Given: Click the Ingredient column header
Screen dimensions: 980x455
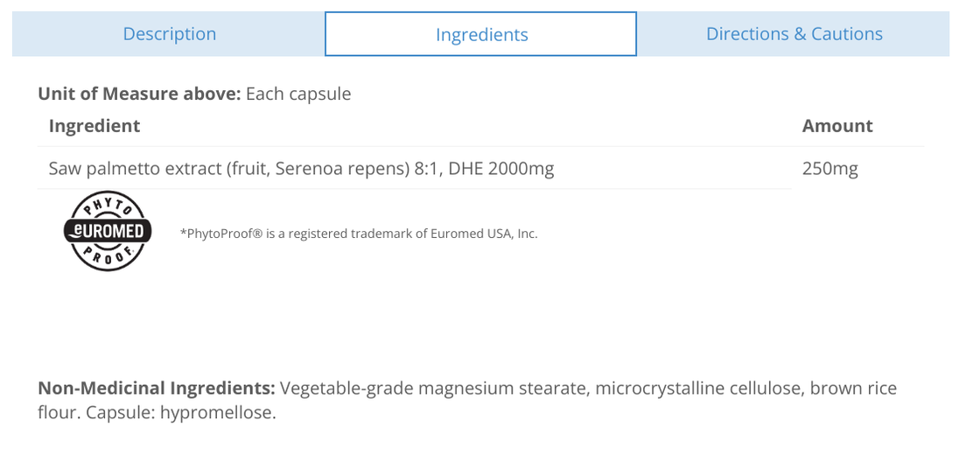Looking at the screenshot, I should (94, 126).
